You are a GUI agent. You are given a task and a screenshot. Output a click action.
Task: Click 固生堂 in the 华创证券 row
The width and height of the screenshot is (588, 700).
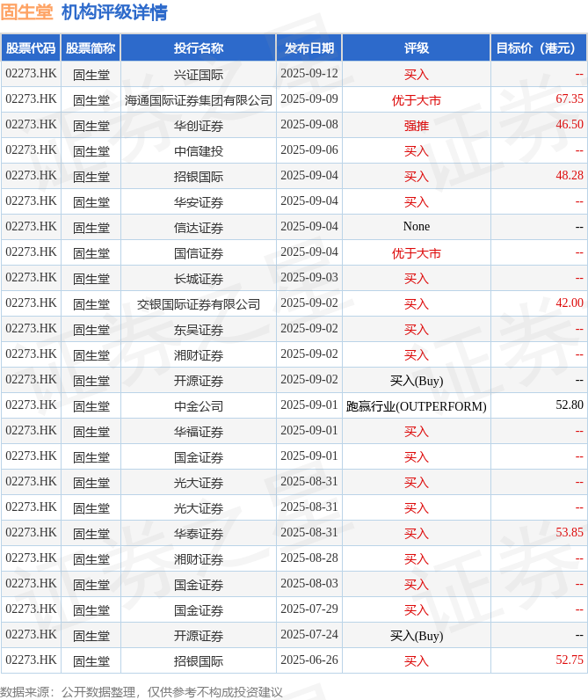coord(91,126)
